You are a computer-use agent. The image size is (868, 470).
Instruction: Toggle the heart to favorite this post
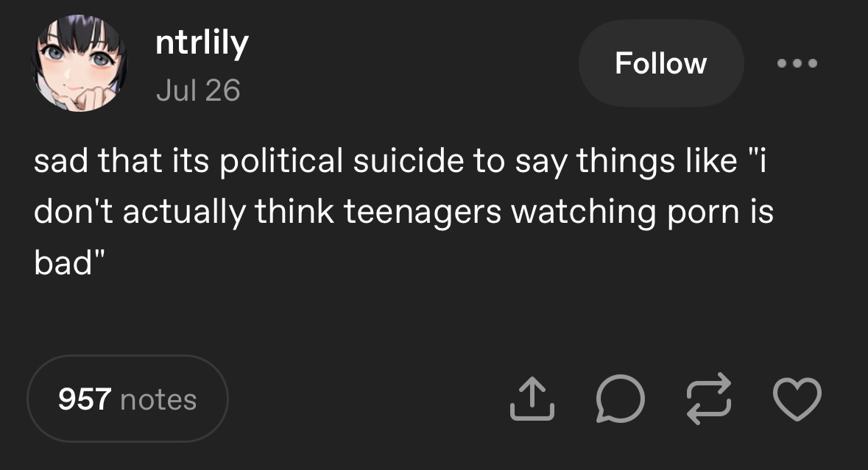797,399
